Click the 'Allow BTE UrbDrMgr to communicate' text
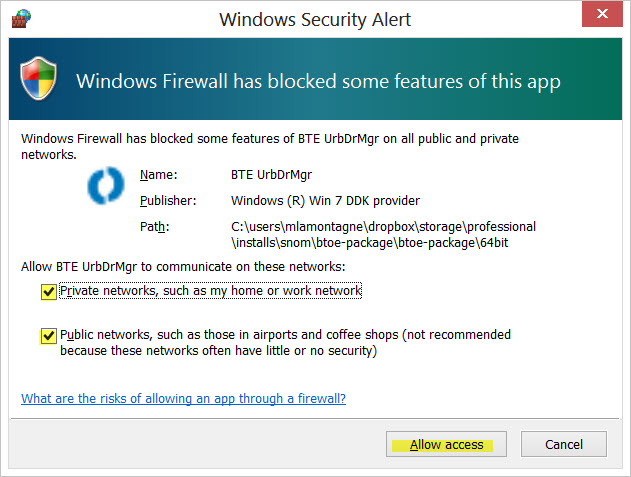 [x=183, y=267]
